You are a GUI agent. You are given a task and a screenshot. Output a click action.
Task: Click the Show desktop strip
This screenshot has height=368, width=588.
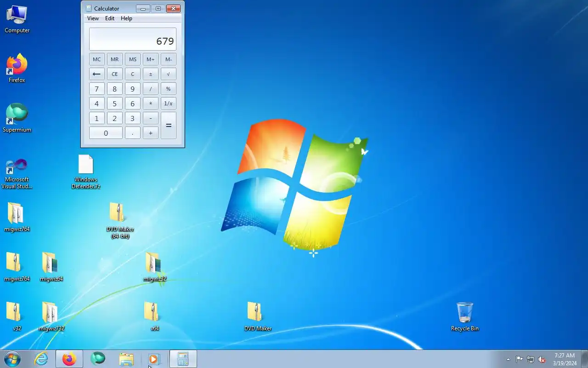point(585,359)
